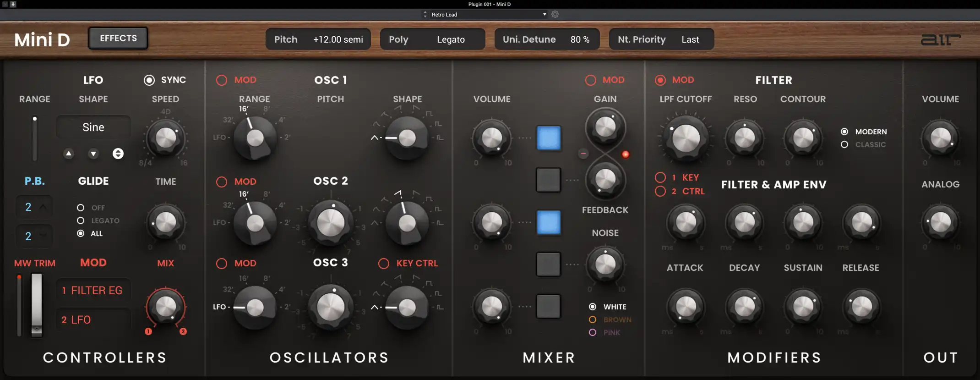Select next LFO shape with down arrow
Screen dimensions: 980x380
[93, 154]
